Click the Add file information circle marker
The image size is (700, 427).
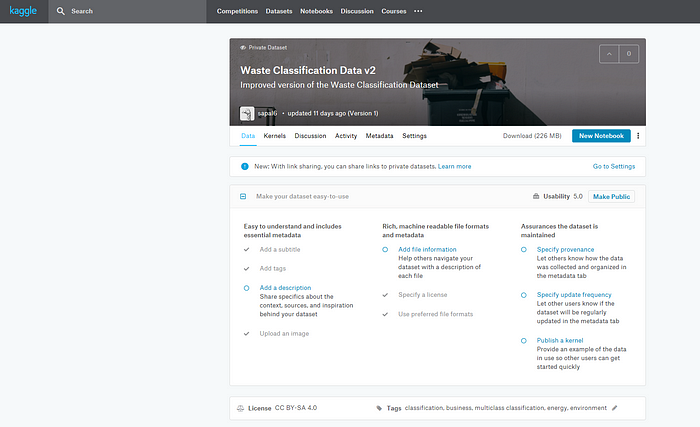click(385, 250)
